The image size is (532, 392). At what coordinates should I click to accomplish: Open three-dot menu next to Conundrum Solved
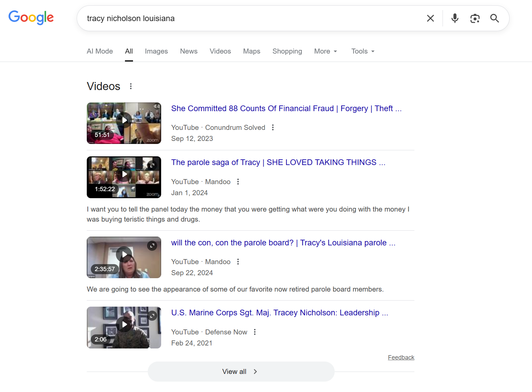tap(273, 128)
